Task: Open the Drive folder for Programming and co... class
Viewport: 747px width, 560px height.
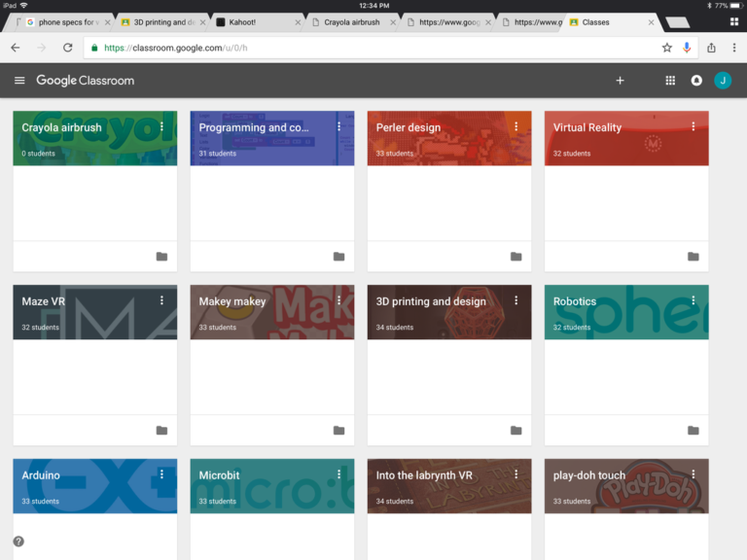Action: [x=339, y=257]
